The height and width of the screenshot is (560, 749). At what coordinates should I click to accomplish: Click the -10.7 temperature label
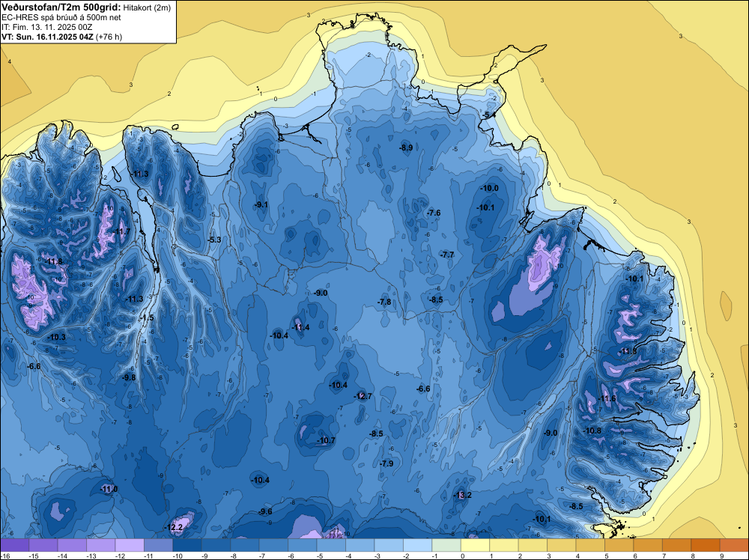point(326,441)
